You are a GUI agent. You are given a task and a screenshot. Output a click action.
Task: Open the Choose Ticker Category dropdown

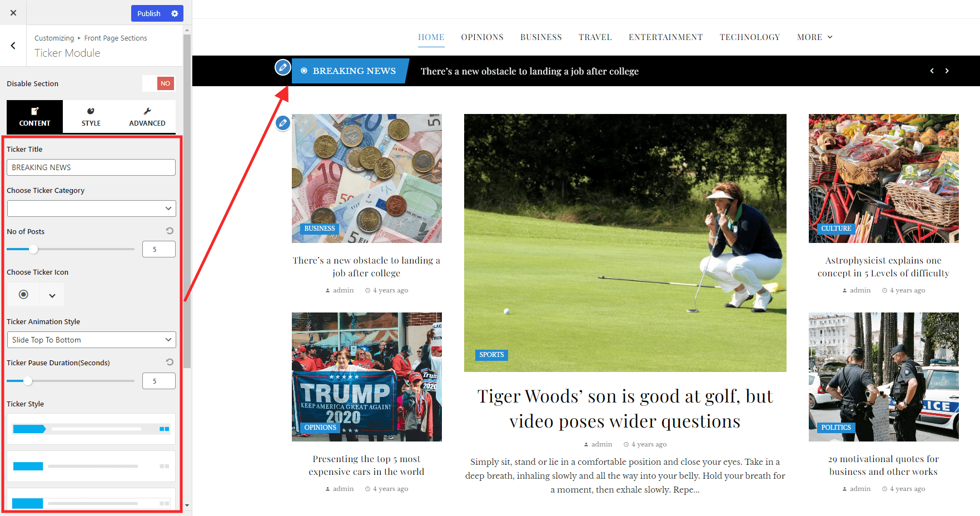click(92, 209)
